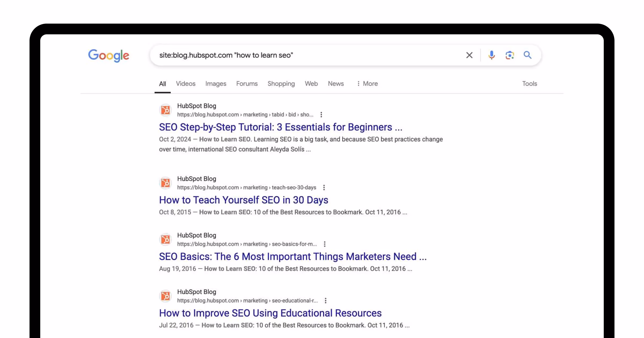Click the search magnifier icon
The image size is (644, 338).
click(527, 55)
